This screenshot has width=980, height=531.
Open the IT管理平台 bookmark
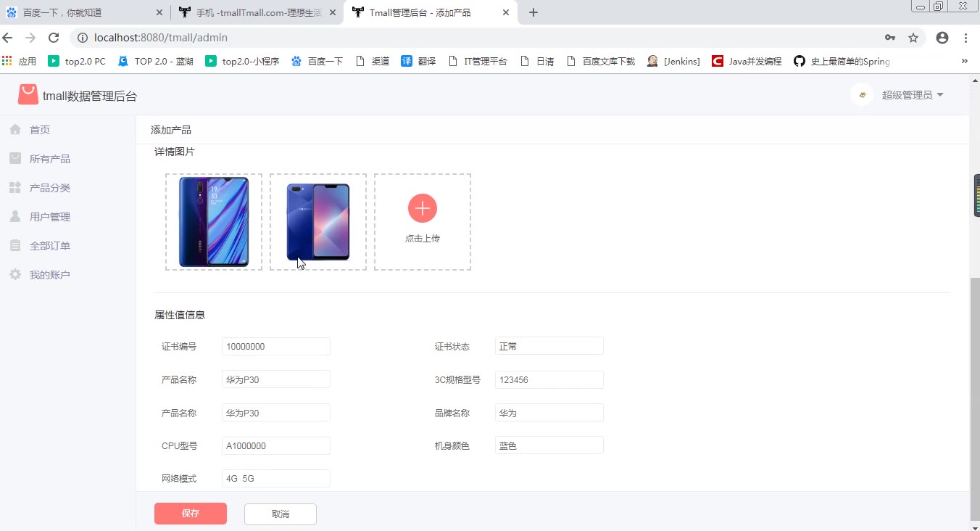click(478, 62)
